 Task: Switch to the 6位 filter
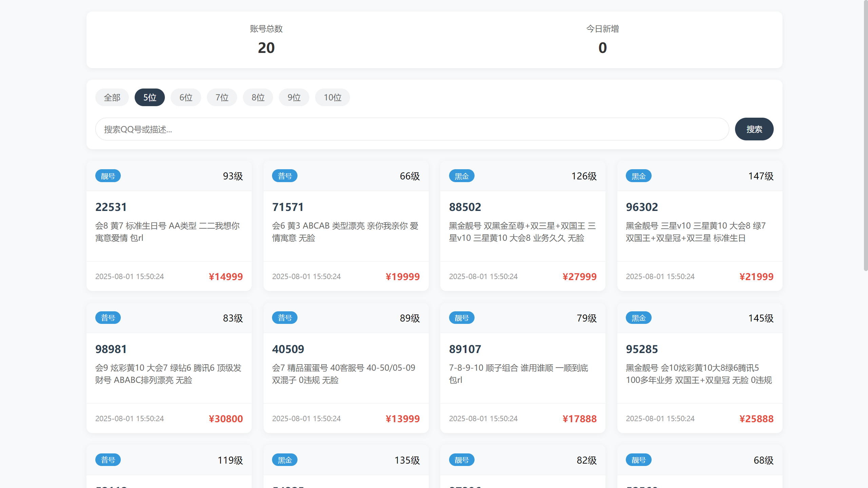(186, 98)
